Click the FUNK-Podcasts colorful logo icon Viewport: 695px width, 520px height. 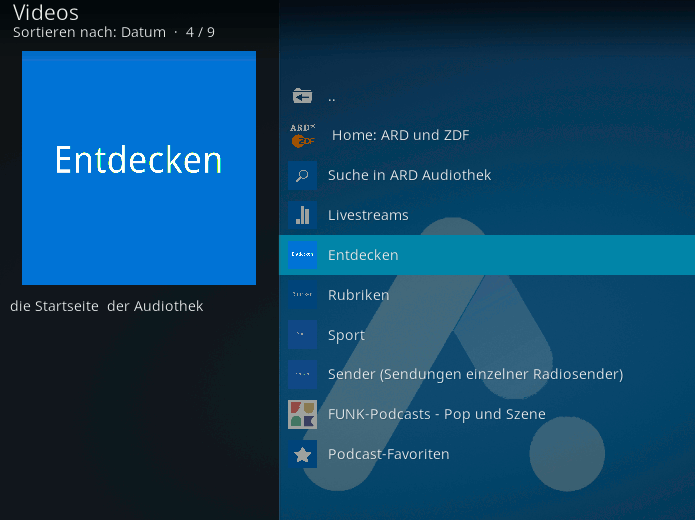[x=302, y=414]
